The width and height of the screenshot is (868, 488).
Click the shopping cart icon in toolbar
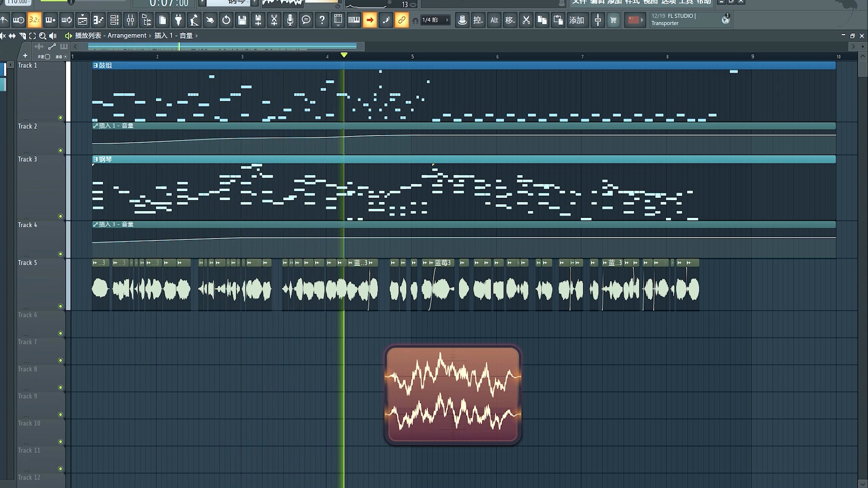(613, 20)
